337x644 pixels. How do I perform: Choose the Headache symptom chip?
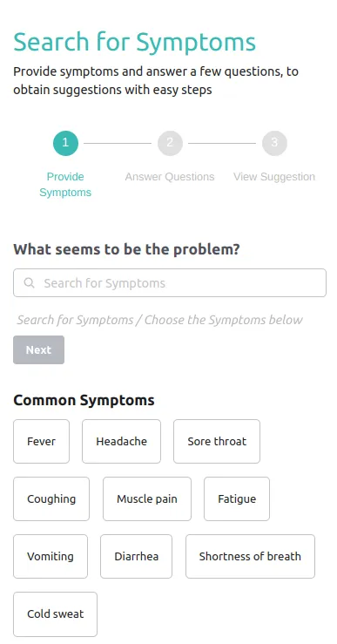(122, 442)
